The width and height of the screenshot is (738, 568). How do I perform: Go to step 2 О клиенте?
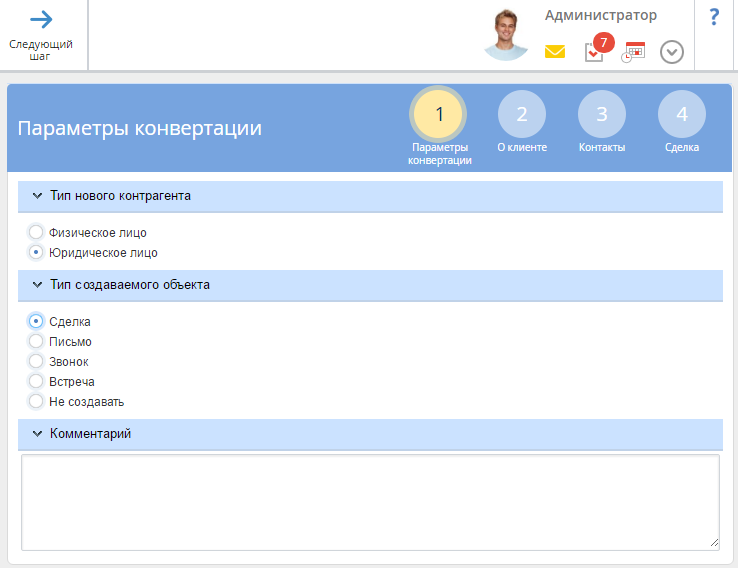tap(522, 114)
